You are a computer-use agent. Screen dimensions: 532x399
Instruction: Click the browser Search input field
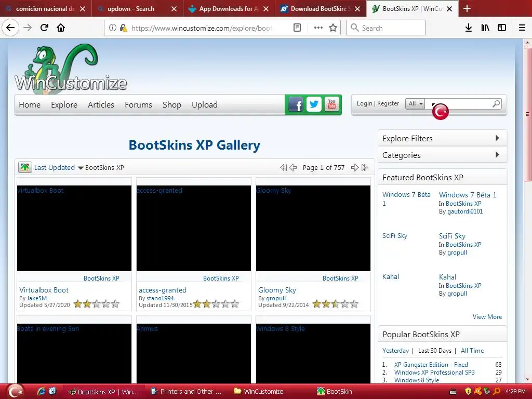click(x=386, y=28)
